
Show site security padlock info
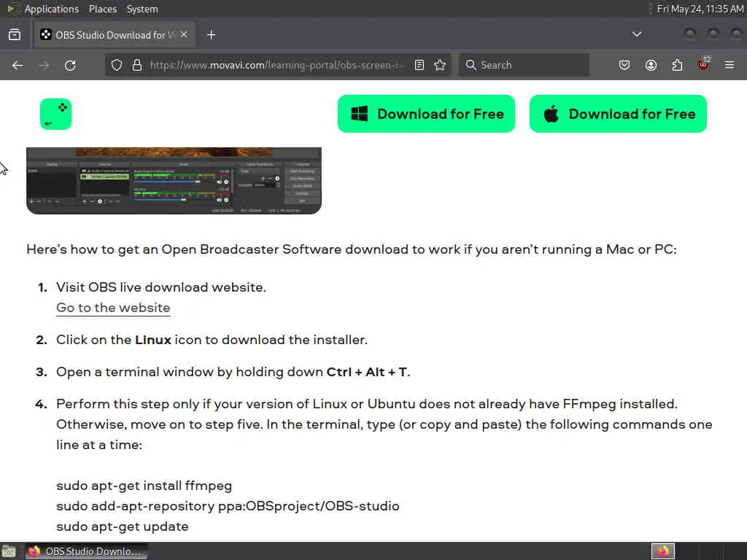[x=137, y=65]
